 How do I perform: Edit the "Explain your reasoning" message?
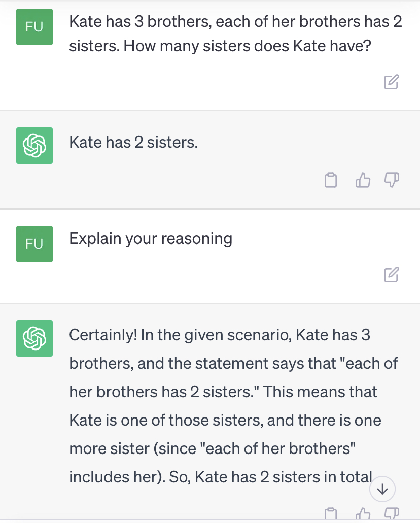[391, 274]
